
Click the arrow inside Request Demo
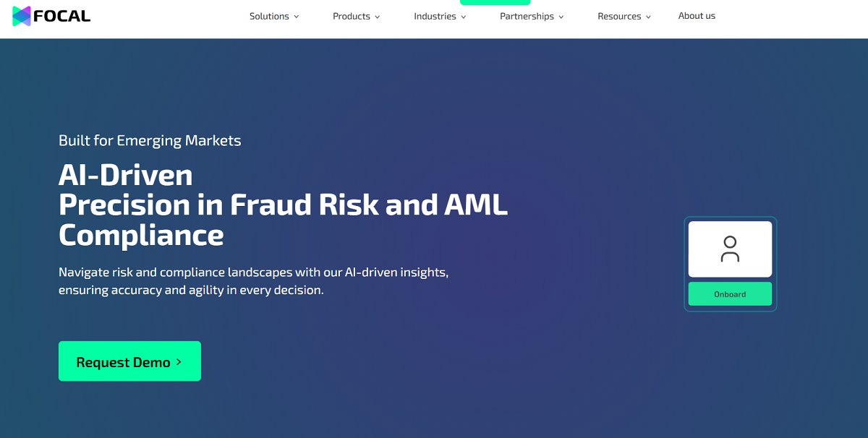click(179, 362)
